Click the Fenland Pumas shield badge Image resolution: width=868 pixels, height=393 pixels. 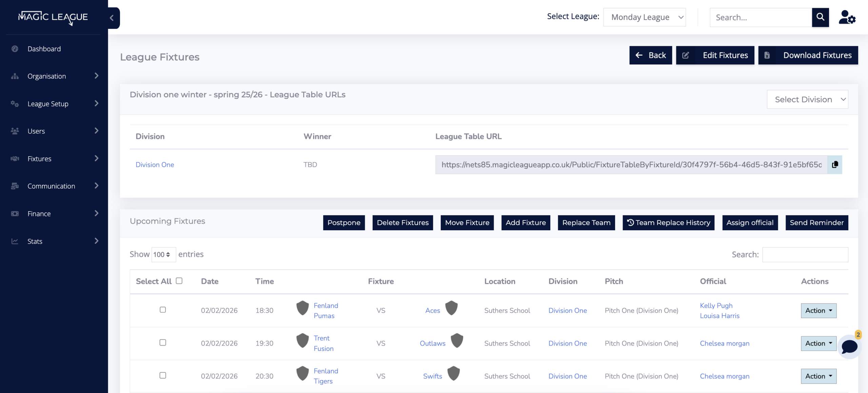pyautogui.click(x=302, y=308)
